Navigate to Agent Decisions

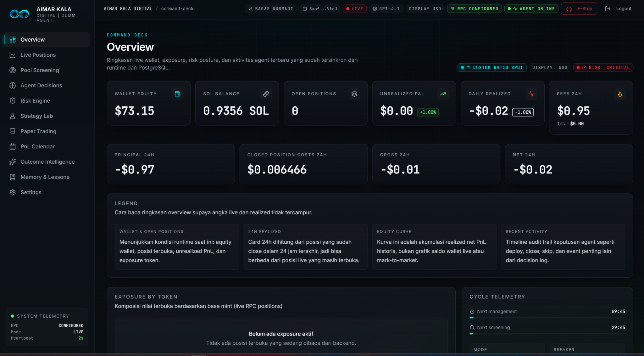pos(47,85)
